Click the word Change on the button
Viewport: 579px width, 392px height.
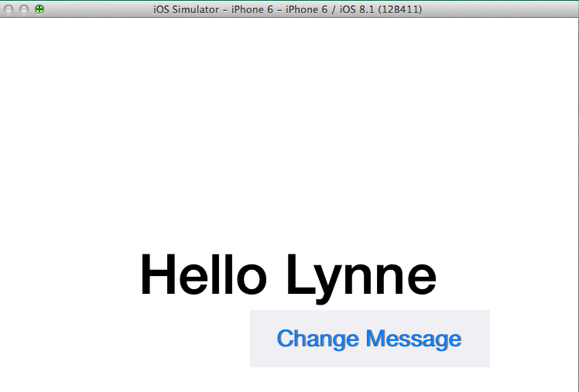tap(317, 339)
